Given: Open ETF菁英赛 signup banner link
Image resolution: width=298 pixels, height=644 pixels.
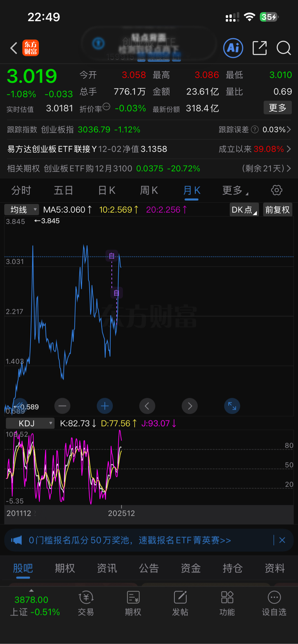Looking at the screenshot, I should [130, 540].
